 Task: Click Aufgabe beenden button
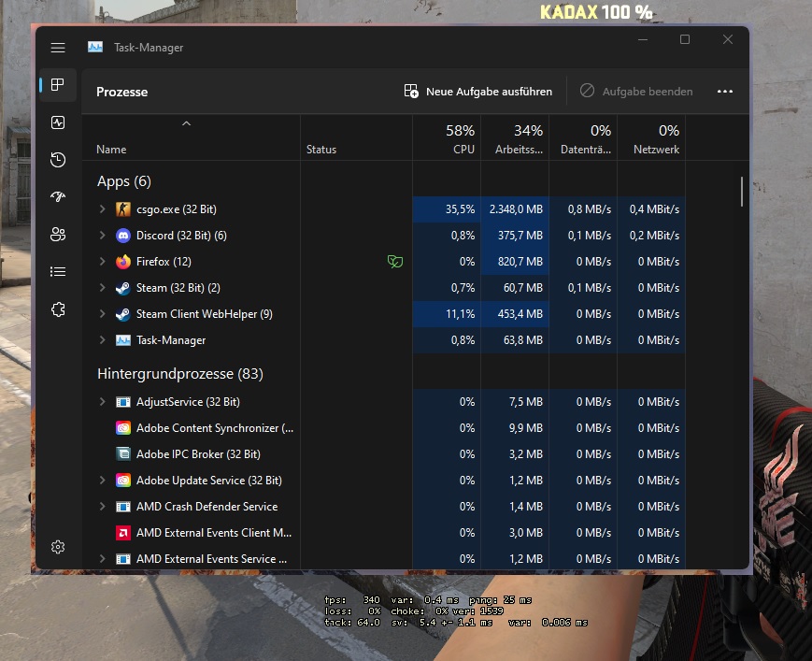(x=636, y=92)
